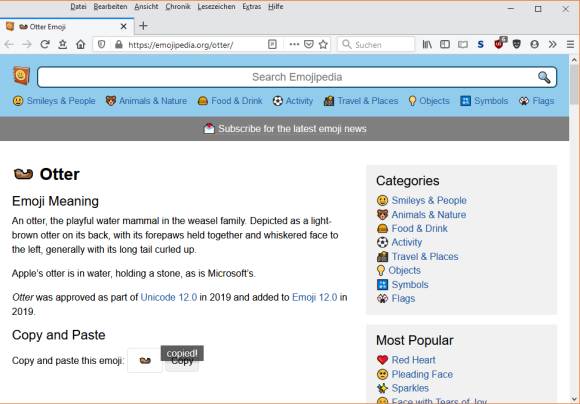The width and height of the screenshot is (580, 404).
Task: Click the dark shield extension icon
Action: click(516, 44)
